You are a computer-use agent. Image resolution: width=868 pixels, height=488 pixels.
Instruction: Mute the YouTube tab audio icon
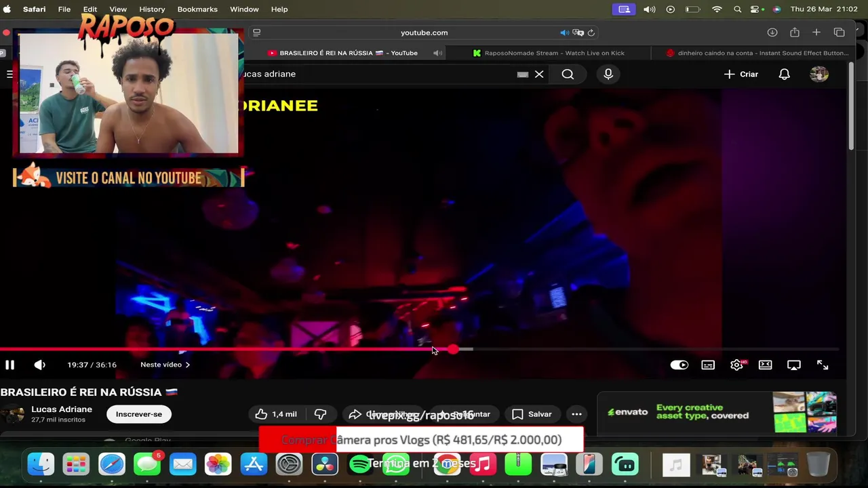(437, 53)
